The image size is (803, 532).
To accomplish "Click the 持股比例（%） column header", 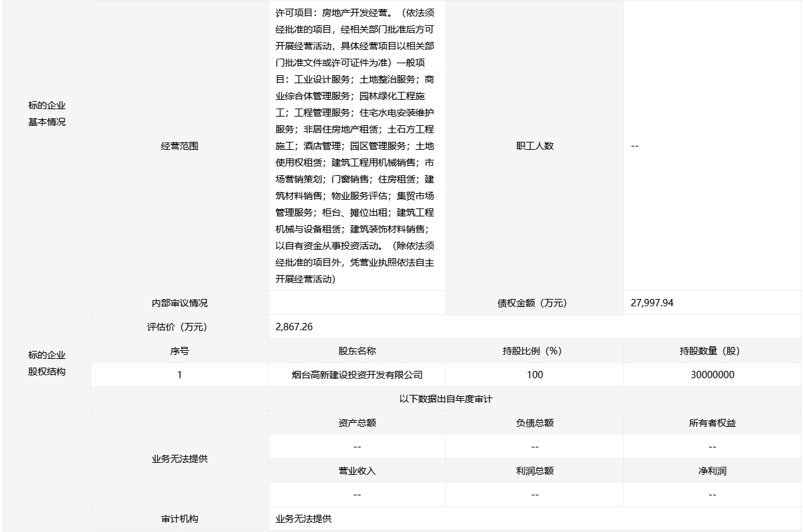I will point(535,351).
